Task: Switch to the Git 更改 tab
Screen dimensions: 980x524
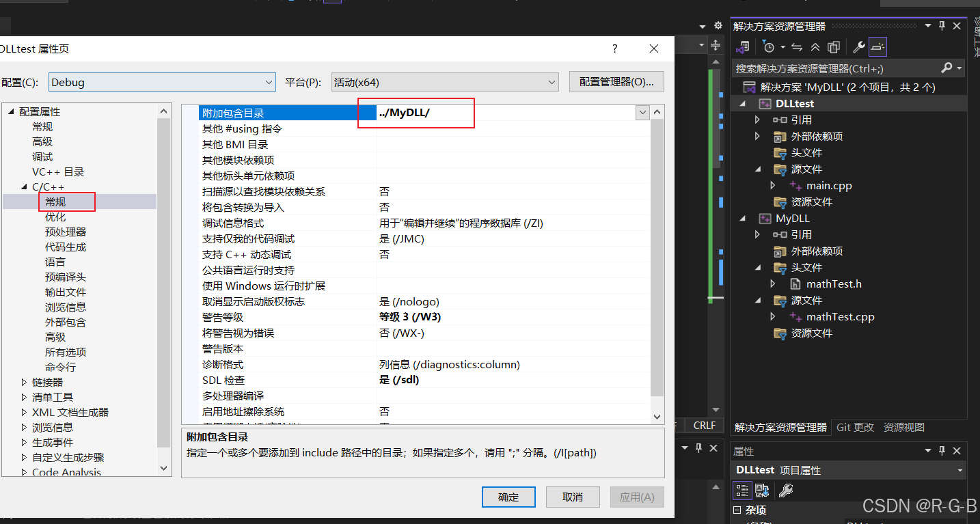Action: 855,427
